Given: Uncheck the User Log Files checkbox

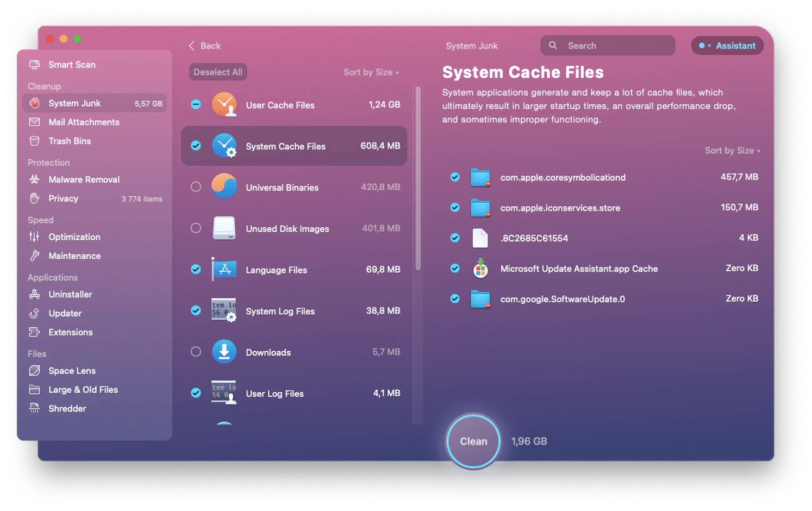Looking at the screenshot, I should click(196, 393).
